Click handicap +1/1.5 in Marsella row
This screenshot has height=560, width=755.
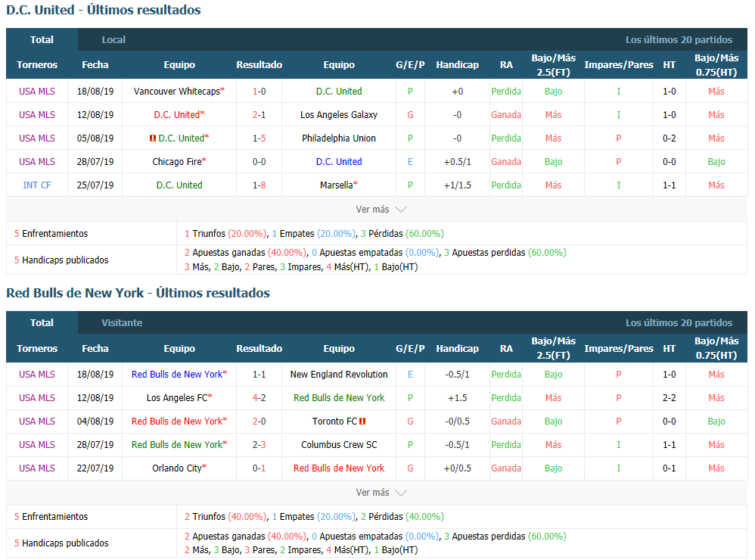tap(458, 185)
